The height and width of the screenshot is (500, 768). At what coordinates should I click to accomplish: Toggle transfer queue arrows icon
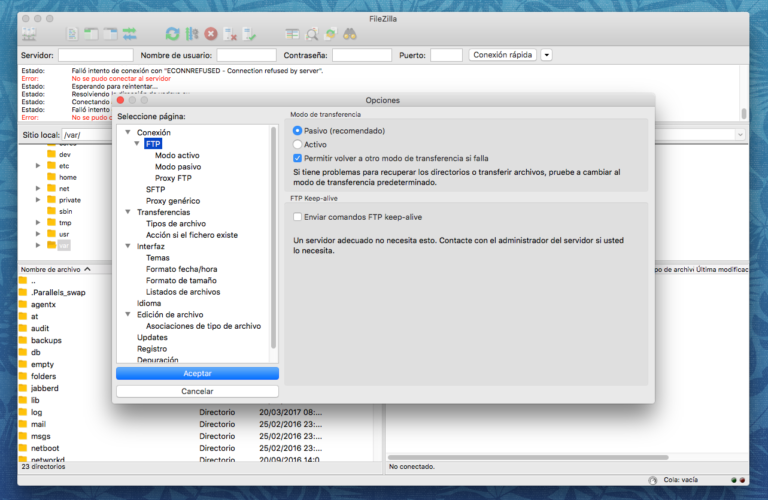click(x=130, y=34)
